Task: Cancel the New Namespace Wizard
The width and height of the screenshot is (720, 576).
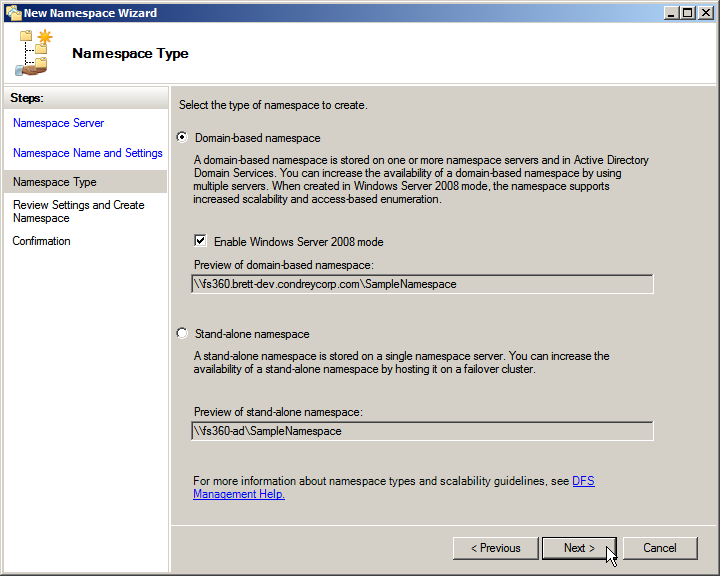Action: click(660, 548)
